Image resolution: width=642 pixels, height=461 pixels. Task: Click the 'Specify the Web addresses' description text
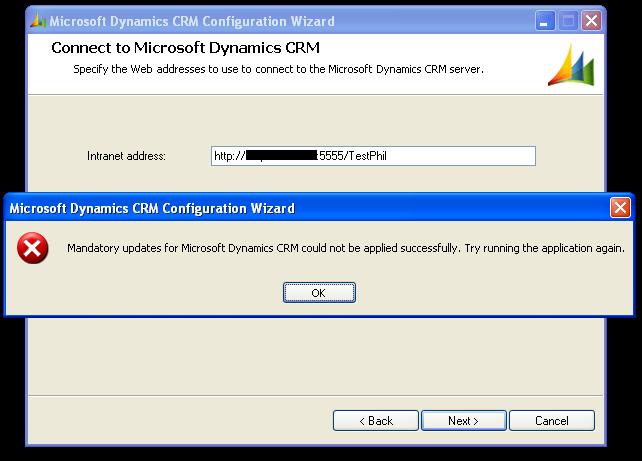coord(278,69)
